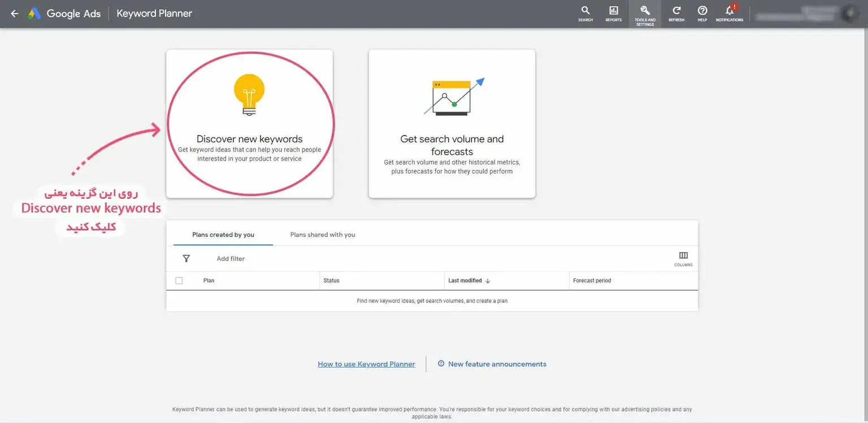Open the filter funnel icon

point(186,259)
